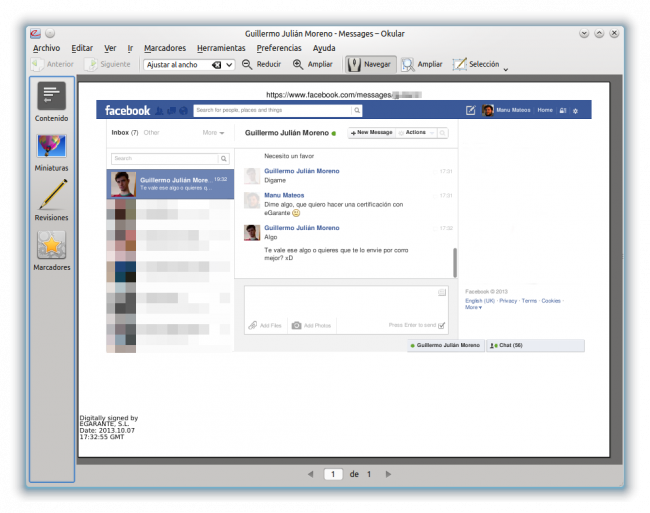This screenshot has height=513, width=650.
Task: Expand the toolbar overflow chevron
Action: (506, 69)
